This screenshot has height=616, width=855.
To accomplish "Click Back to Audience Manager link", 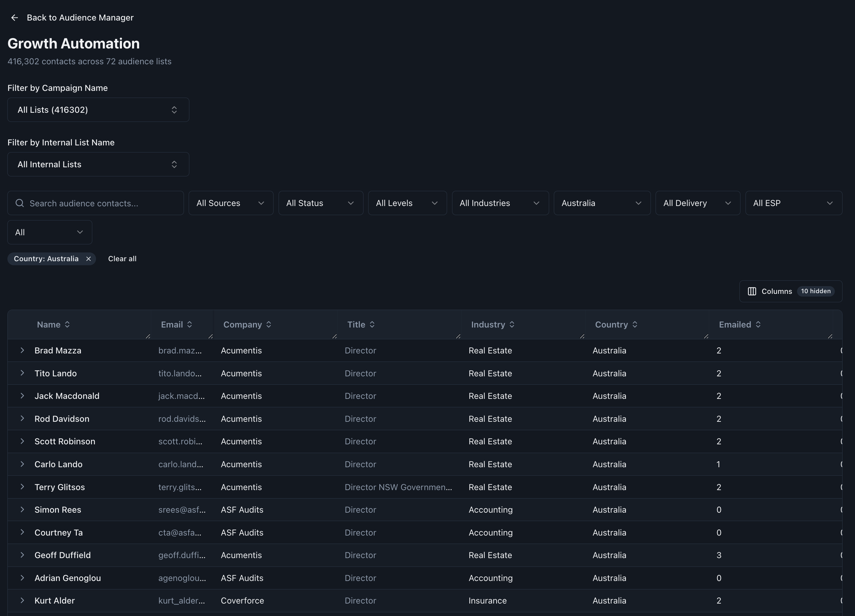I will (x=80, y=18).
